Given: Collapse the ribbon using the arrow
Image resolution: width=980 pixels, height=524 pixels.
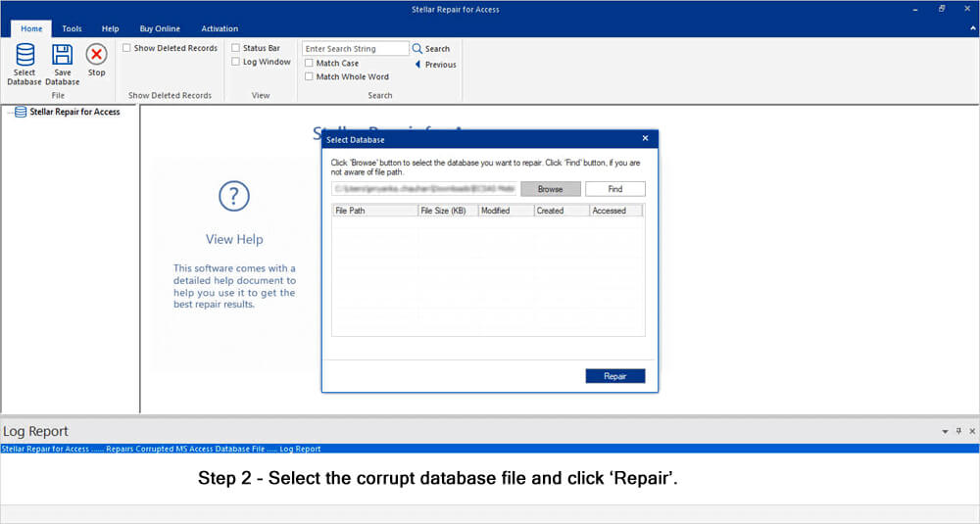Looking at the screenshot, I should click(x=972, y=28).
